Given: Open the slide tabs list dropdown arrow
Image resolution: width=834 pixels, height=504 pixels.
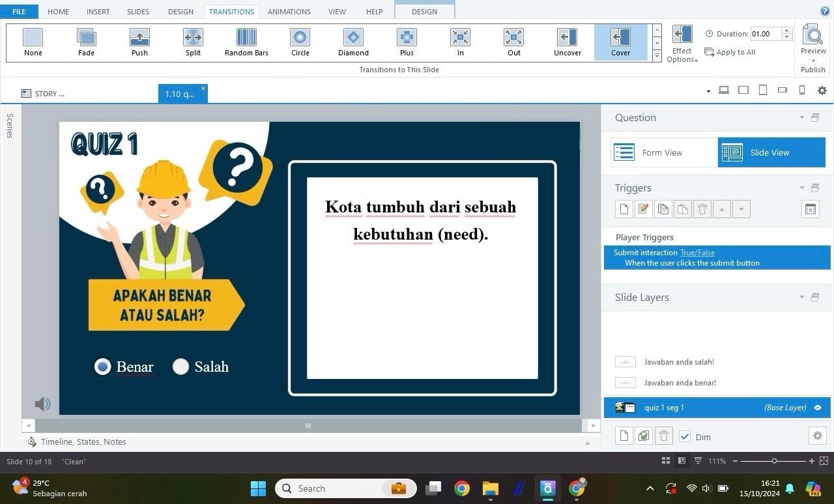Looking at the screenshot, I should [x=708, y=91].
